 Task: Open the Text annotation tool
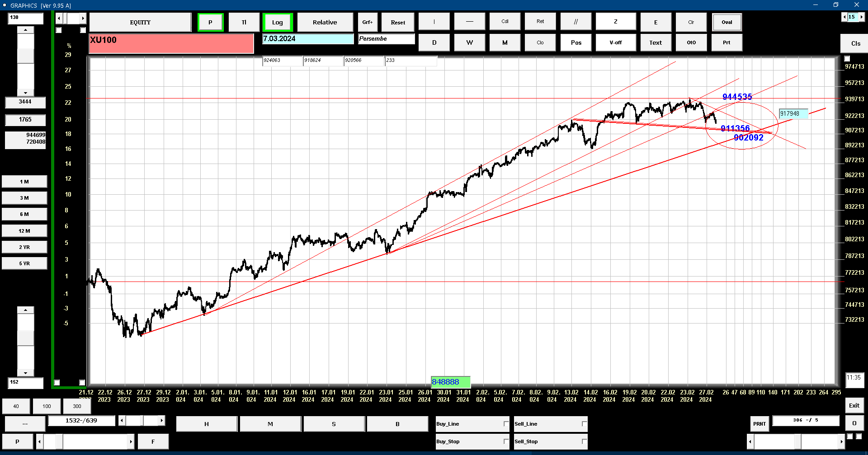coord(656,42)
